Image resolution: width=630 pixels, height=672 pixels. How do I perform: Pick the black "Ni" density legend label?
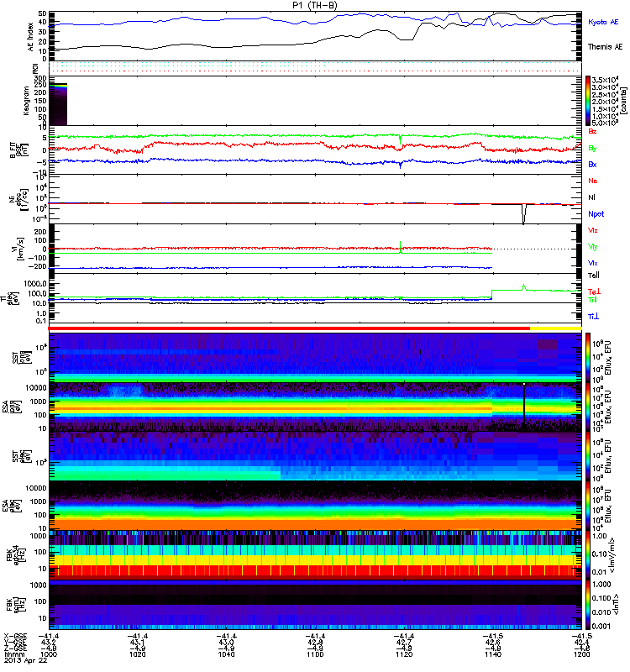592,197
